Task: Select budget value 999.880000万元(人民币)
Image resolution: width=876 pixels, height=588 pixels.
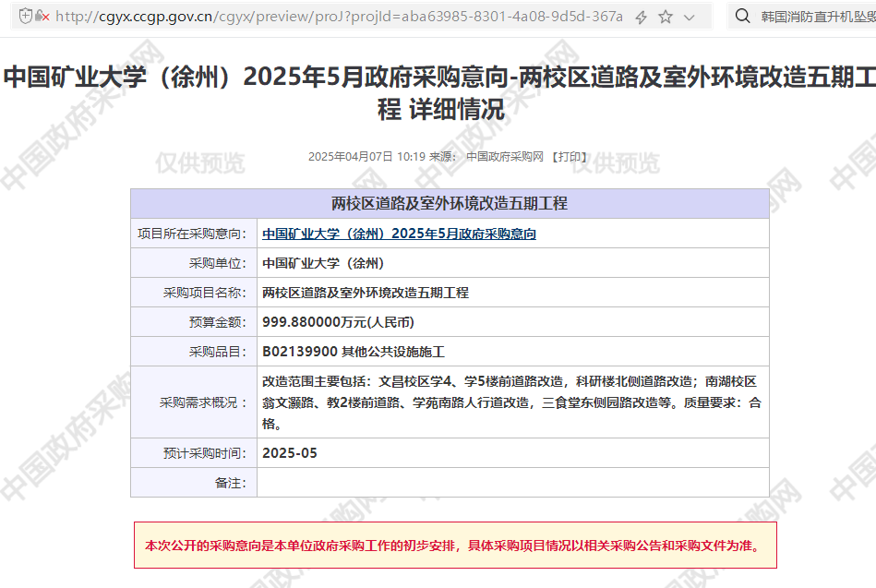Action: 338,322
